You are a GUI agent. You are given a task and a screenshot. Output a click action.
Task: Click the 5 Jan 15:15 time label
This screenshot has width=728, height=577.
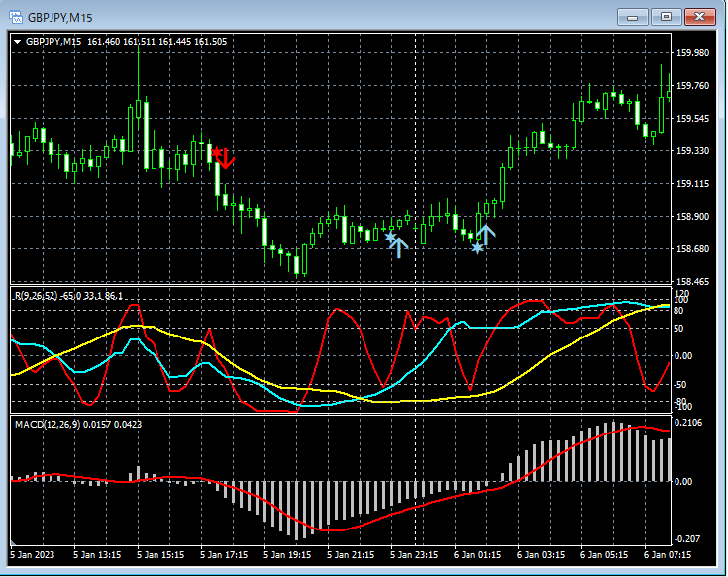pyautogui.click(x=160, y=555)
